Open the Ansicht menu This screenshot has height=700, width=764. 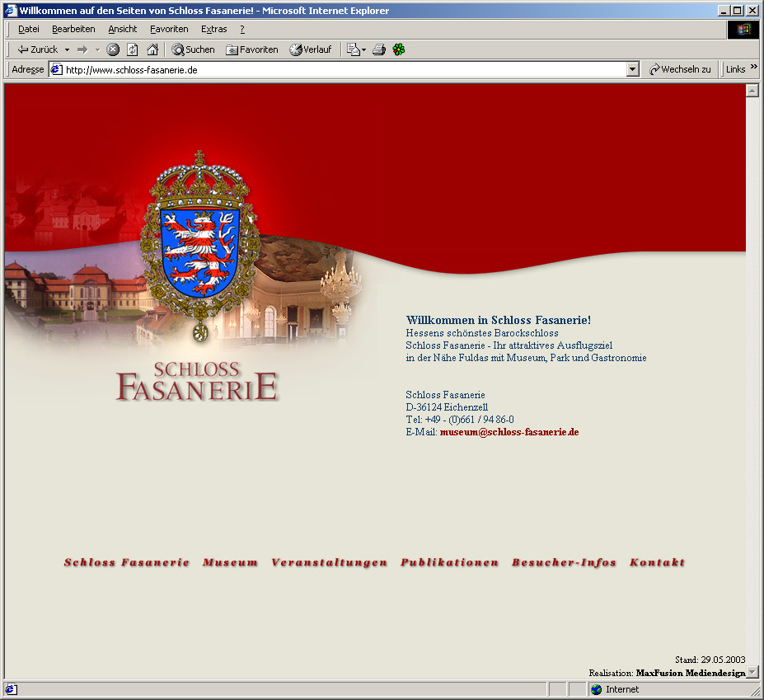[123, 29]
